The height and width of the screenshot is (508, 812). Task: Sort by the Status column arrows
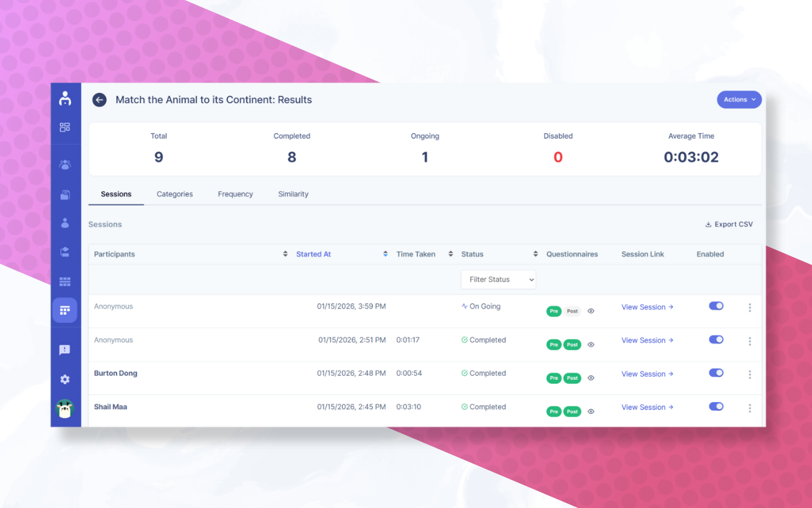(535, 254)
